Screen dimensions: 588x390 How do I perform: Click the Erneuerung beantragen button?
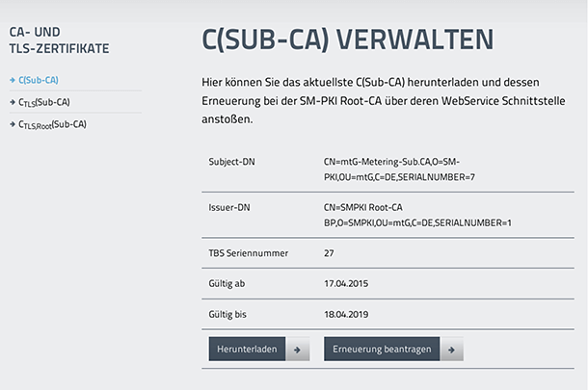click(382, 349)
